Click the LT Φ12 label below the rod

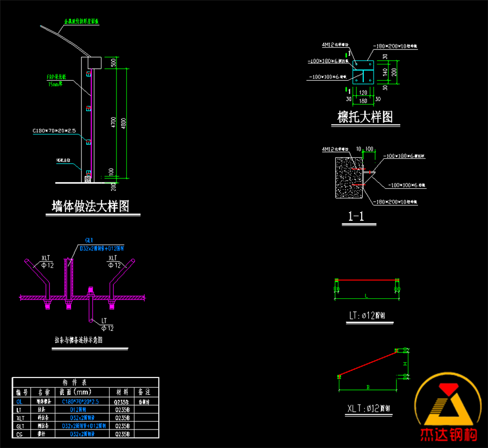pyautogui.click(x=107, y=325)
